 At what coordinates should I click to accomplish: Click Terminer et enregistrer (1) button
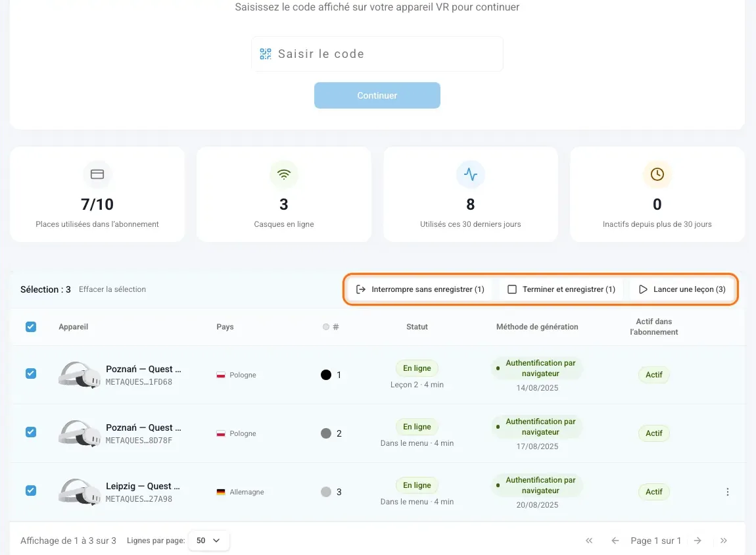pyautogui.click(x=561, y=289)
